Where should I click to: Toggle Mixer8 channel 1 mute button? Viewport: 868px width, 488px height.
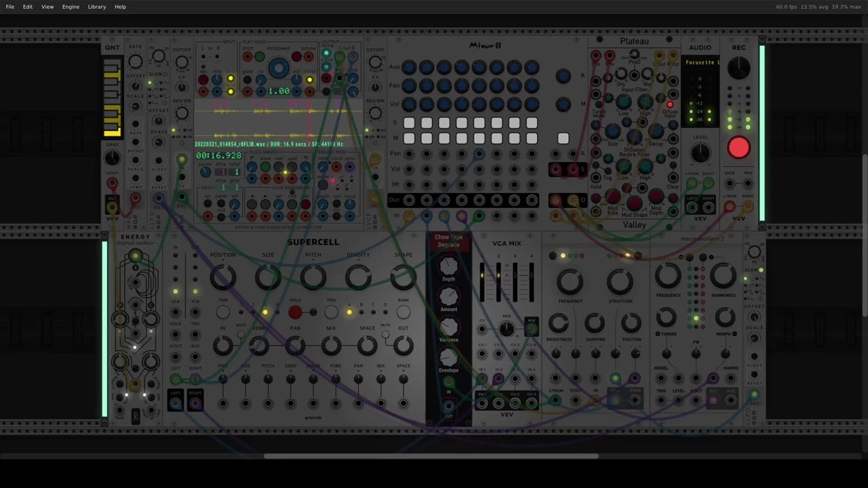(409, 139)
